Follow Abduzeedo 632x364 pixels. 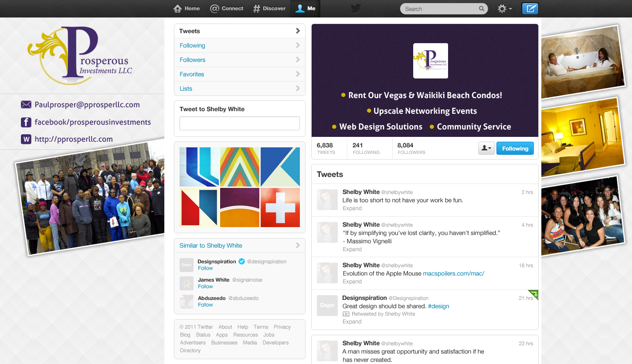(205, 305)
